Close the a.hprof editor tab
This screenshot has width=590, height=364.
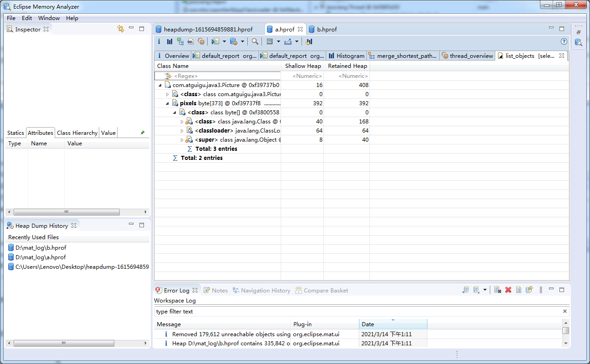(x=300, y=29)
